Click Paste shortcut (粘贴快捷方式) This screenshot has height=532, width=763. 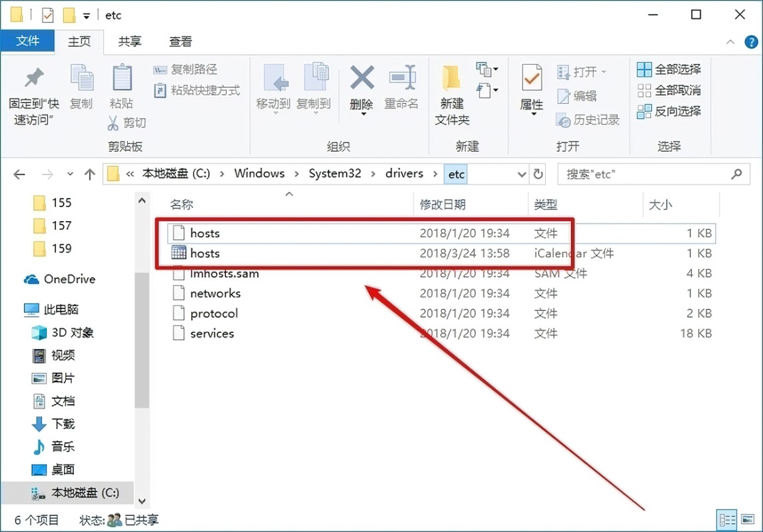[x=197, y=91]
